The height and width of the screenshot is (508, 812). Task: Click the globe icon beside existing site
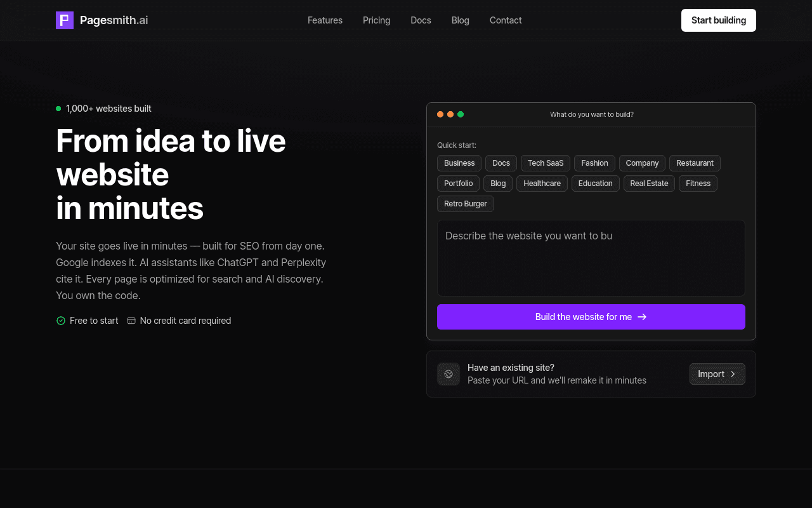click(449, 374)
